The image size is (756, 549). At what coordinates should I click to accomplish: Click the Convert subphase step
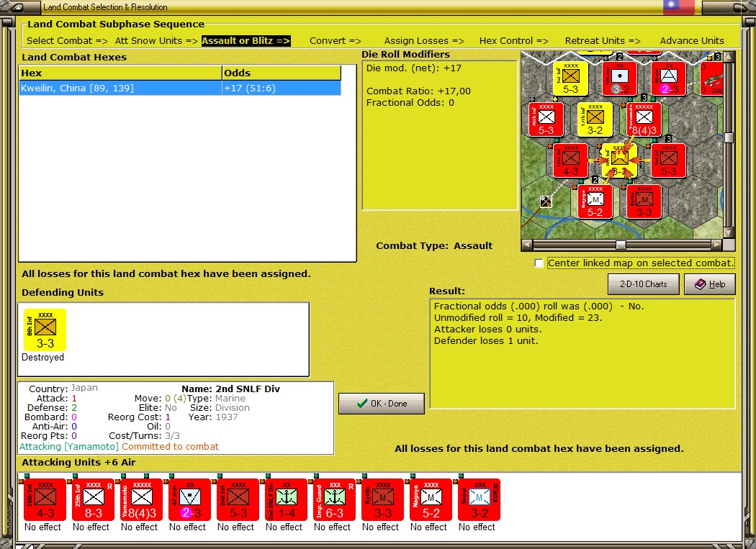[x=335, y=40]
